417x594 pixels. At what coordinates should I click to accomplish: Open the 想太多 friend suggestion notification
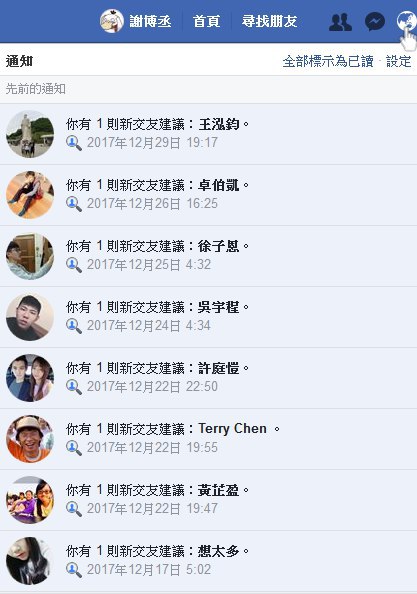click(208, 561)
